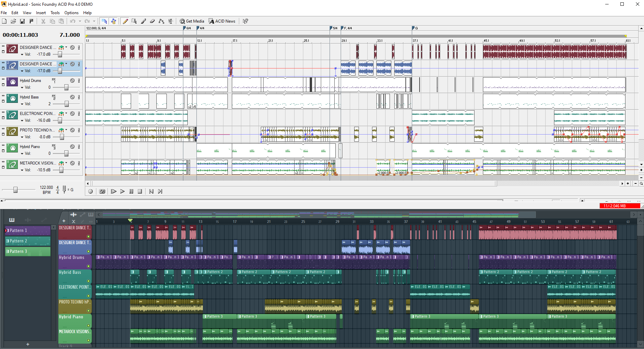Click the What's This help icon
The image size is (644, 349).
245,21
